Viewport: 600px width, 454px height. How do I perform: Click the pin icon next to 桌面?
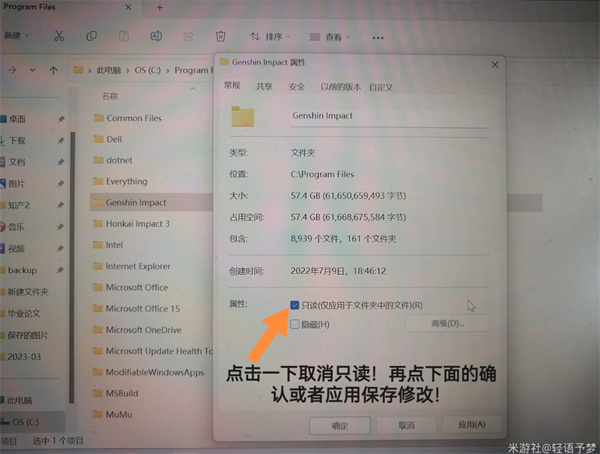click(61, 119)
